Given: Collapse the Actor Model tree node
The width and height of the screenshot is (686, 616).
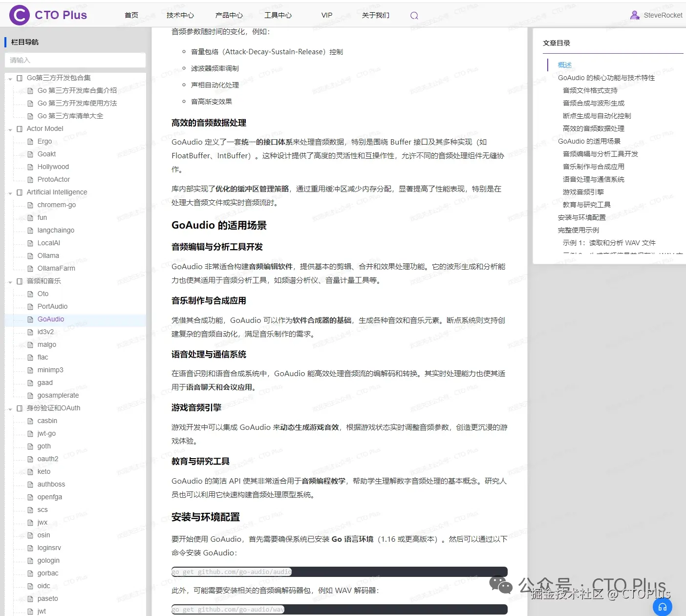Looking at the screenshot, I should point(10,128).
